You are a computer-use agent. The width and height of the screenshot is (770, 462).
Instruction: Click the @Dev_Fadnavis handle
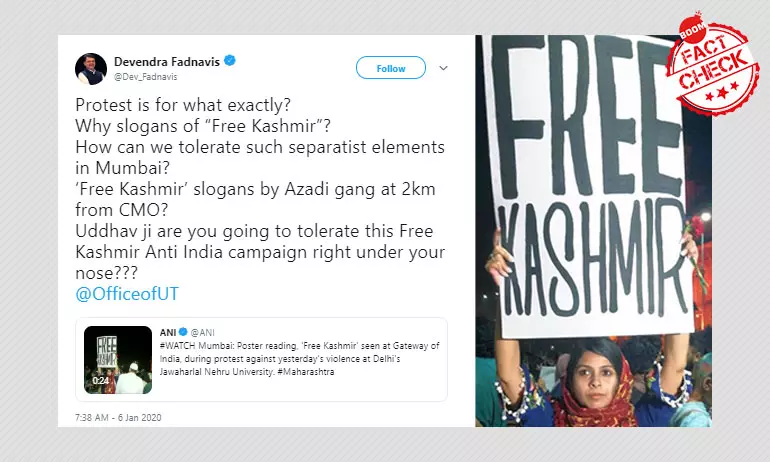click(x=145, y=76)
